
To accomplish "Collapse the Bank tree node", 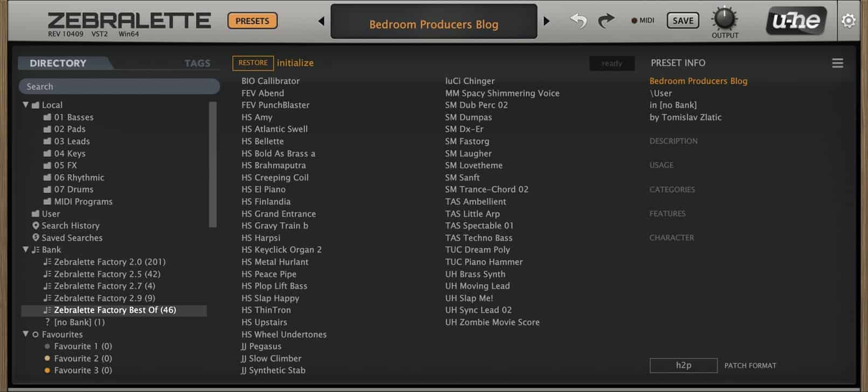I will pos(25,249).
